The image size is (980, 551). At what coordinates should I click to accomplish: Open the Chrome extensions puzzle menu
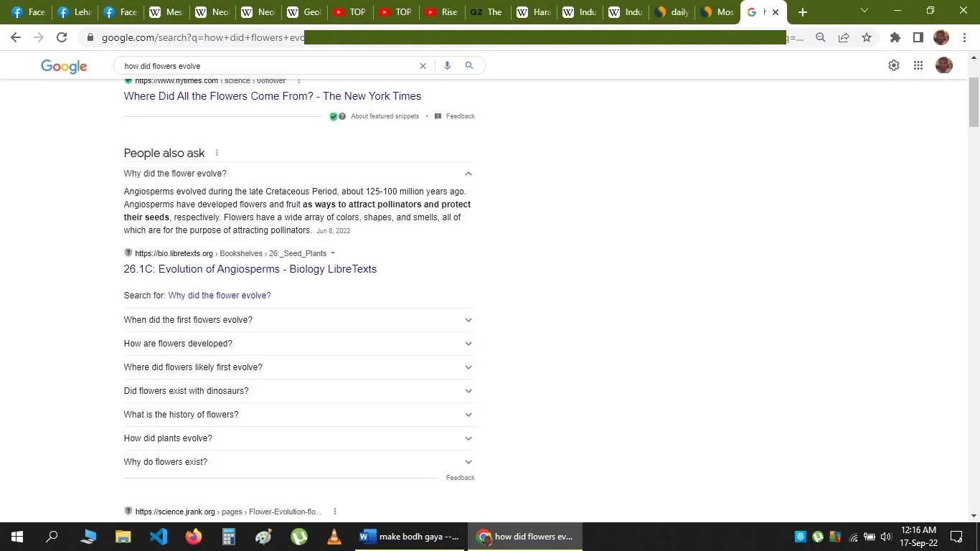coord(895,37)
